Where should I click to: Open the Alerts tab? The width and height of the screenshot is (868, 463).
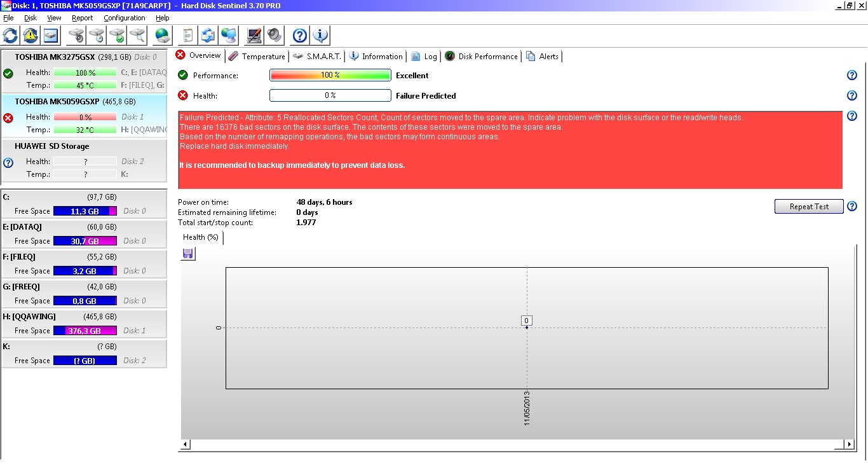pyautogui.click(x=542, y=57)
